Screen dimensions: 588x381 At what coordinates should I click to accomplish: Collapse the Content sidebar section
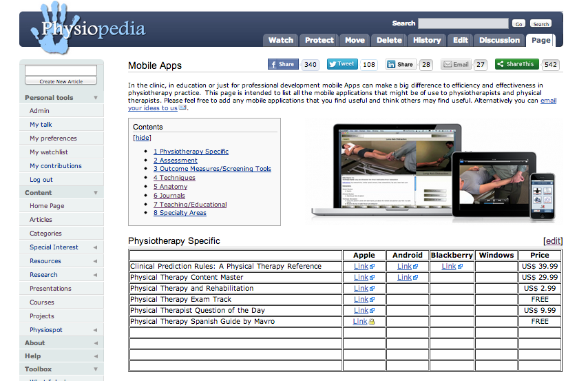(96, 192)
